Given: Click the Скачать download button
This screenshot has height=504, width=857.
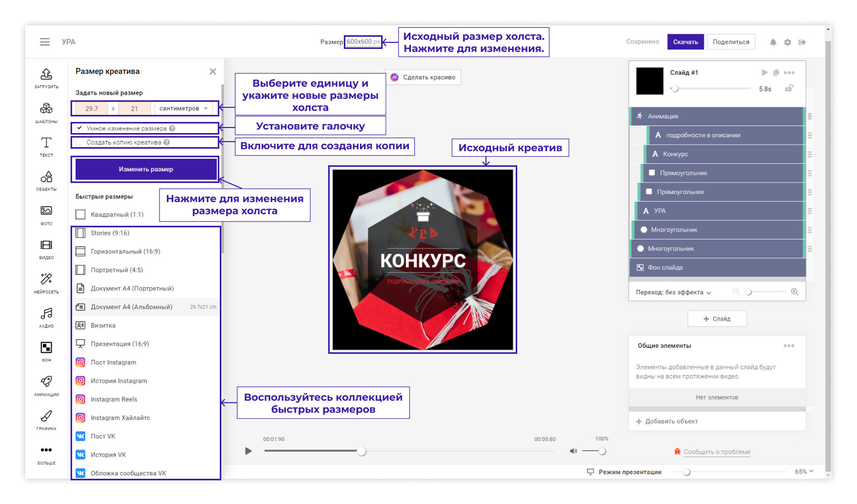Looking at the screenshot, I should point(685,42).
